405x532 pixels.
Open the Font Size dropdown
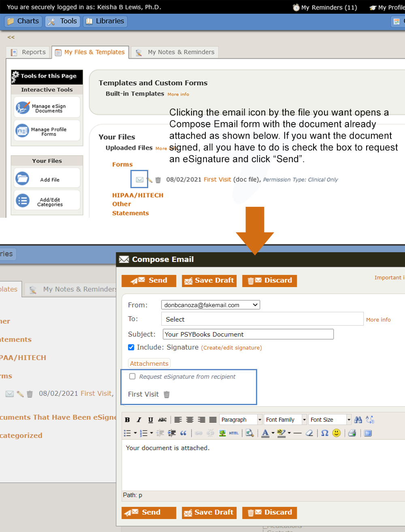pyautogui.click(x=330, y=420)
